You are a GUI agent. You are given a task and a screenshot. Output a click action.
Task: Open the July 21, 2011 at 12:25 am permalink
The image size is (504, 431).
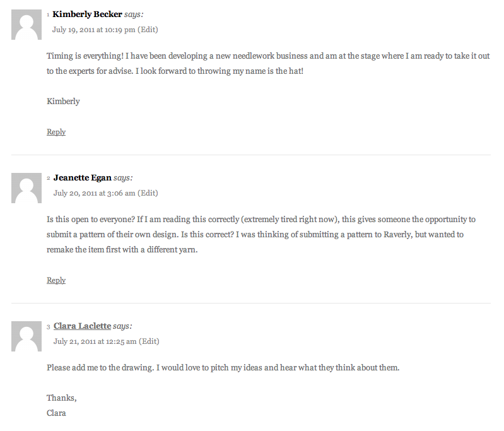[95, 341]
